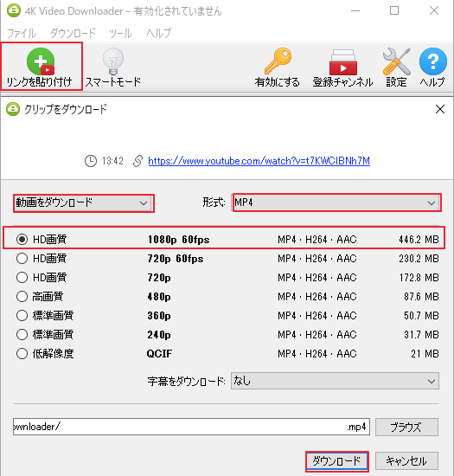This screenshot has height=476, width=454.
Task: Toggle スマートモード lightbulb icon
Action: [x=113, y=61]
